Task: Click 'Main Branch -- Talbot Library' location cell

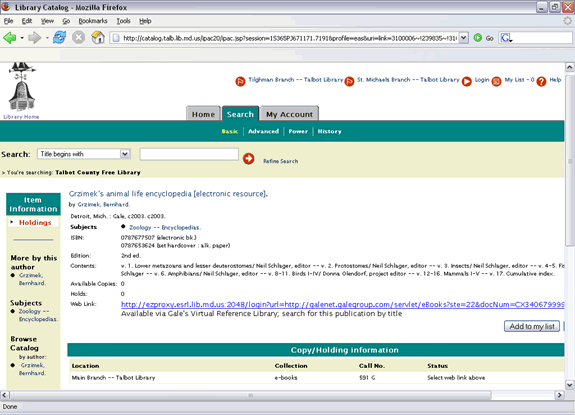Action: tap(113, 377)
